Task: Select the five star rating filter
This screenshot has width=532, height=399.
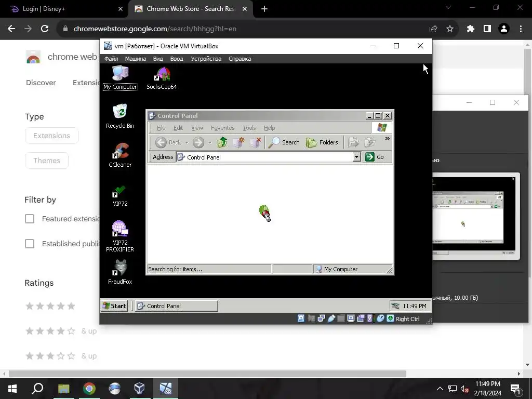Action: pos(50,306)
